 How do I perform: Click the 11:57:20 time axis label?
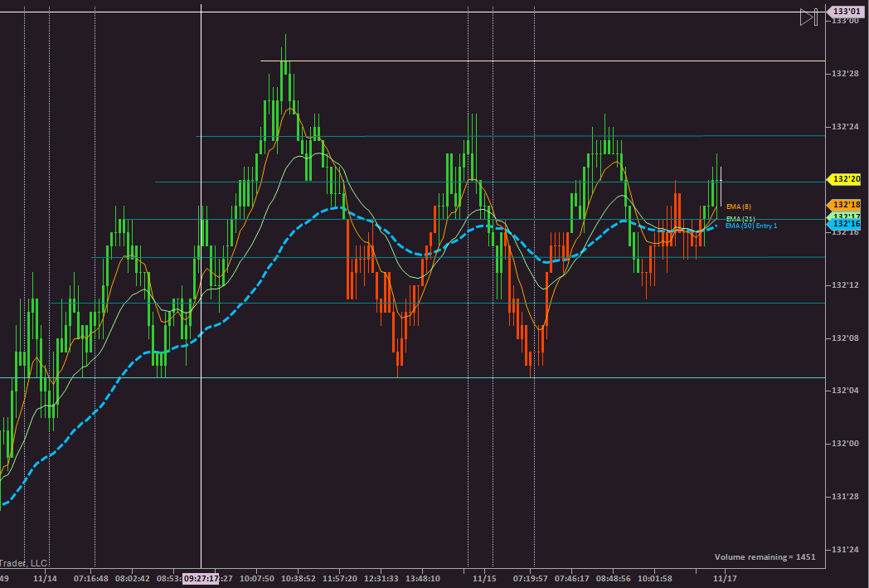coord(340,579)
